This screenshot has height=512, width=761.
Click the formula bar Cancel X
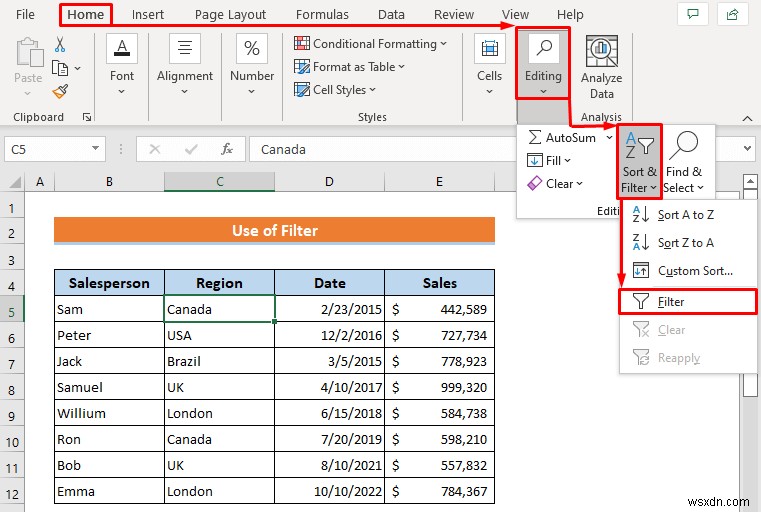(155, 149)
